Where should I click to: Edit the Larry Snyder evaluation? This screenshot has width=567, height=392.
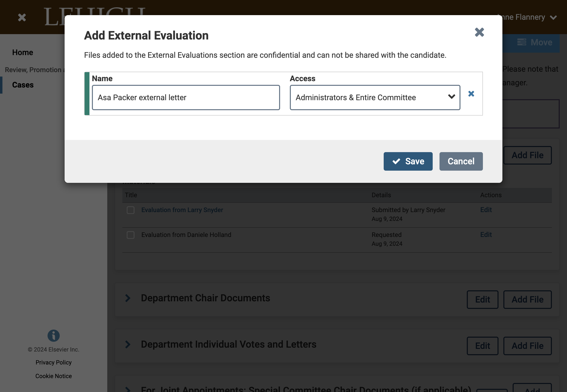[x=486, y=210]
